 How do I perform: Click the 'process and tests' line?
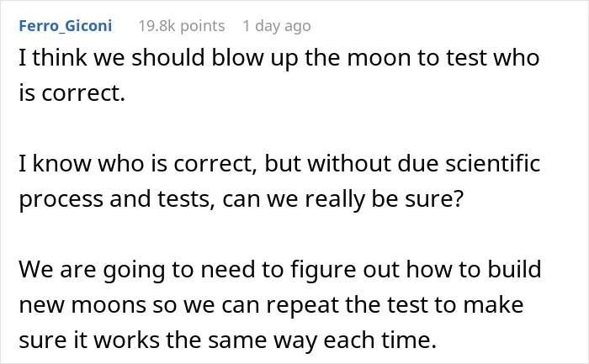tap(241, 199)
